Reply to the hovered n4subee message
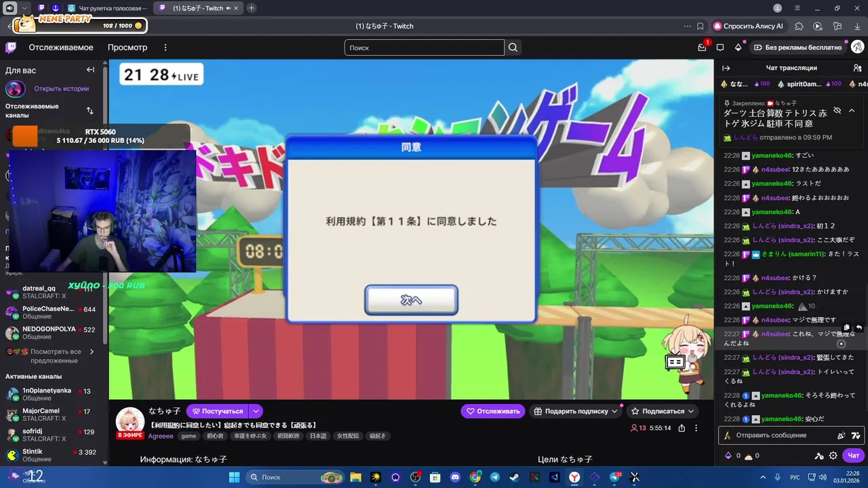The image size is (868, 488). [859, 327]
